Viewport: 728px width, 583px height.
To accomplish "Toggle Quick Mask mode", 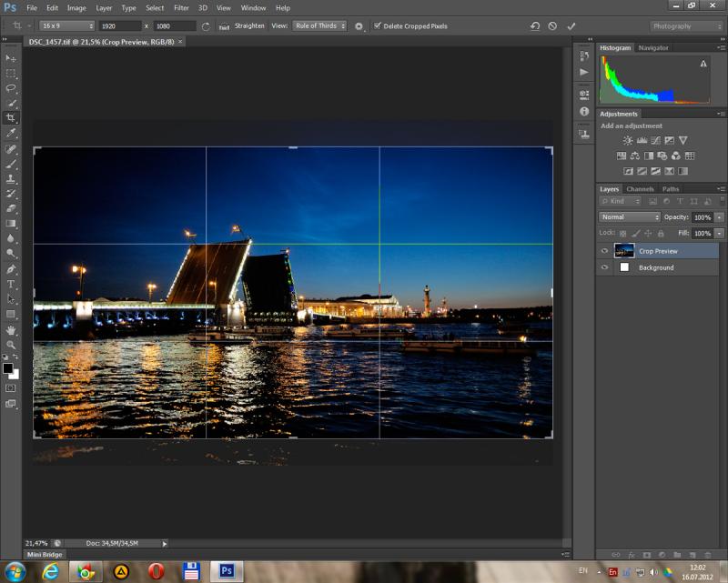I will point(11,388).
